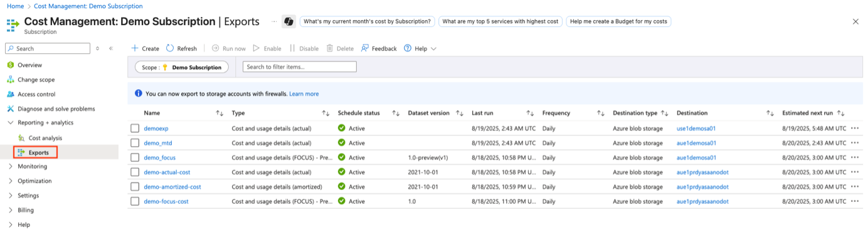Viewport: 868px width, 237px height.
Task: Open Access control in the sidebar
Action: [x=36, y=94]
